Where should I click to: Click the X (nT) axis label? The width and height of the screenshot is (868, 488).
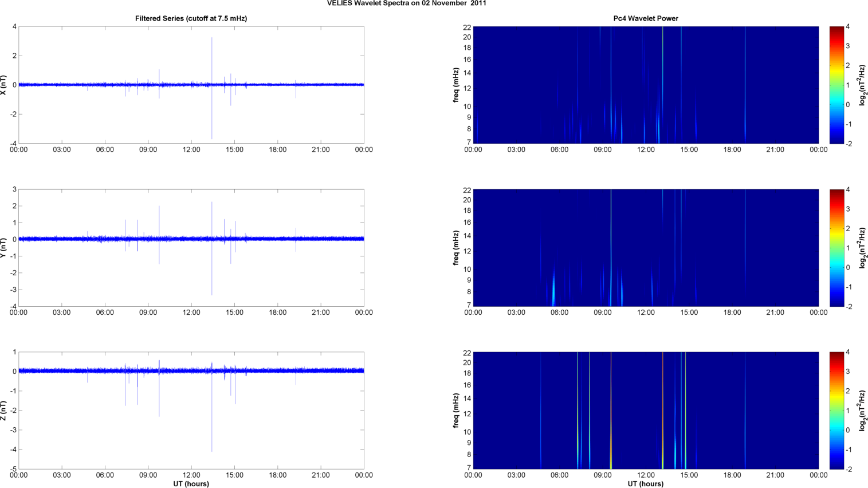[x=4, y=85]
